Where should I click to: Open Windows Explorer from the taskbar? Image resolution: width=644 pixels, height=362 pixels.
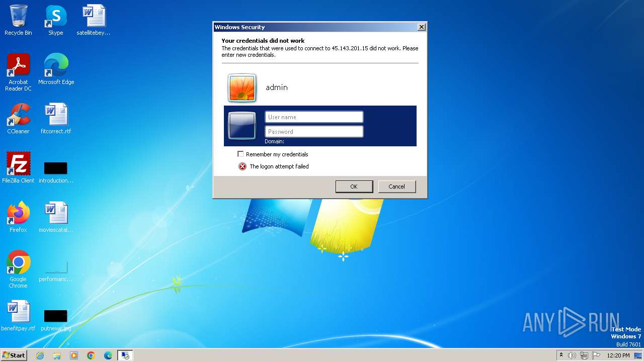click(57, 355)
